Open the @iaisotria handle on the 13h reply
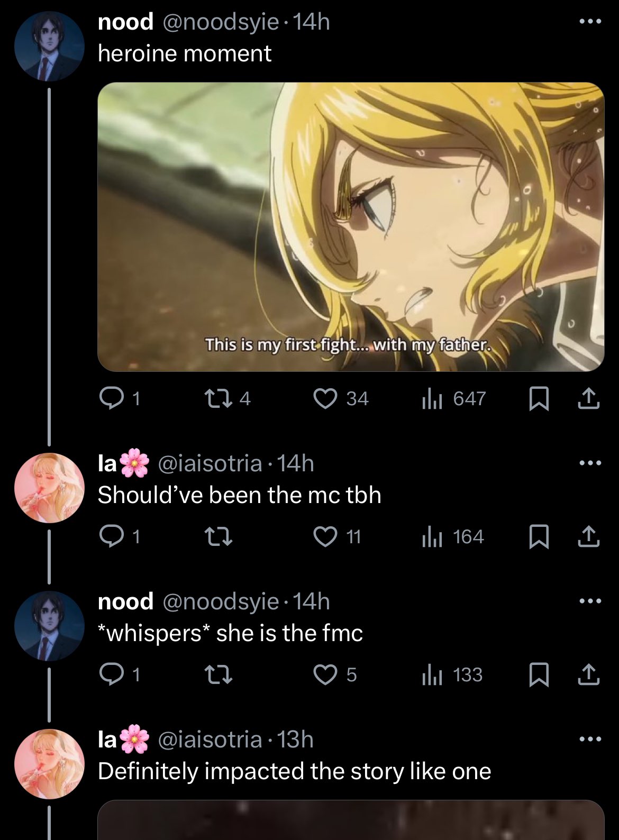Screen dimensions: 619x840 [210, 739]
